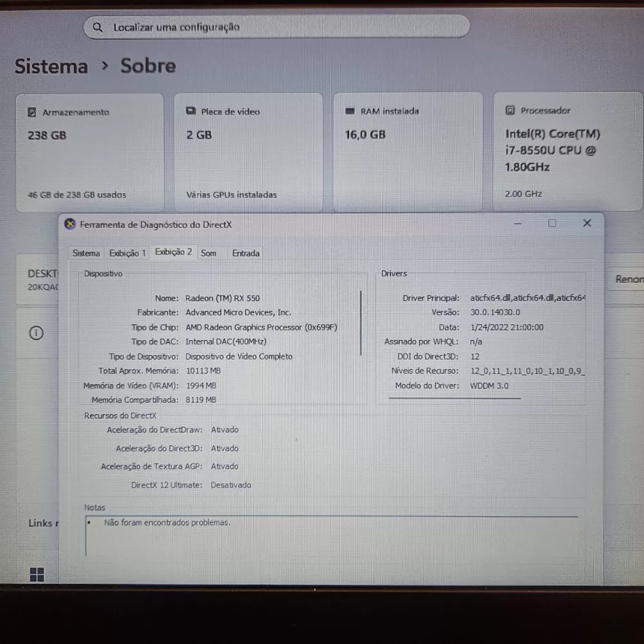Click '46 GB de 238 GB usados' text
Screen dimensions: 644x644
(77, 195)
